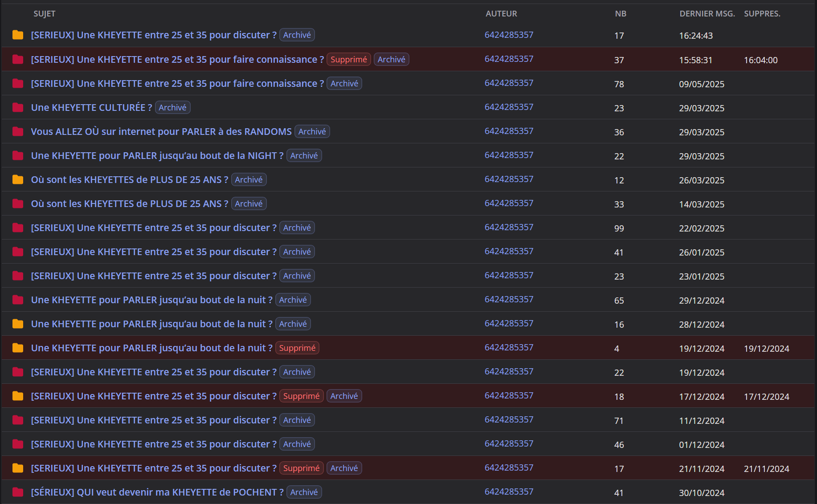Click the red folder icon beside the 37-message topic

click(x=18, y=59)
